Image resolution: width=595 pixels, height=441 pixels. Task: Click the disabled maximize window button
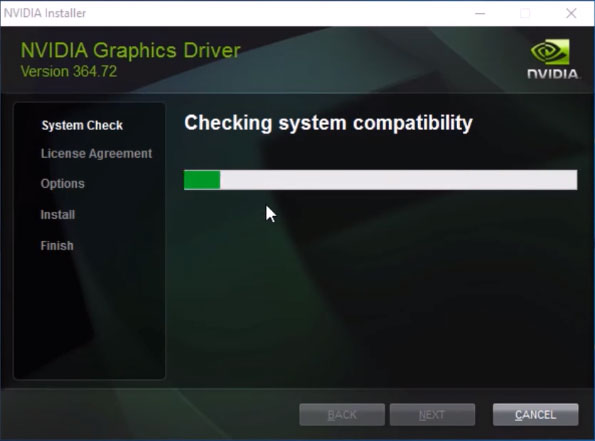pyautogui.click(x=526, y=13)
